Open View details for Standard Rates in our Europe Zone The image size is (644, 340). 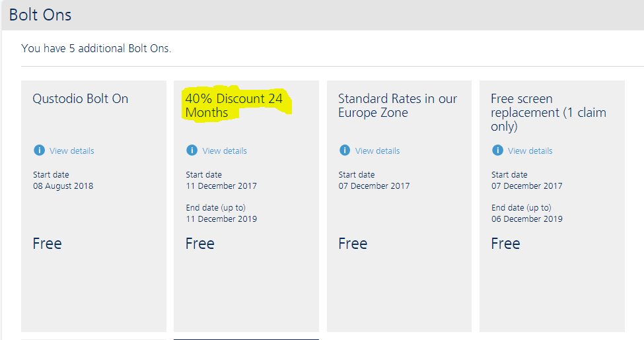[377, 151]
